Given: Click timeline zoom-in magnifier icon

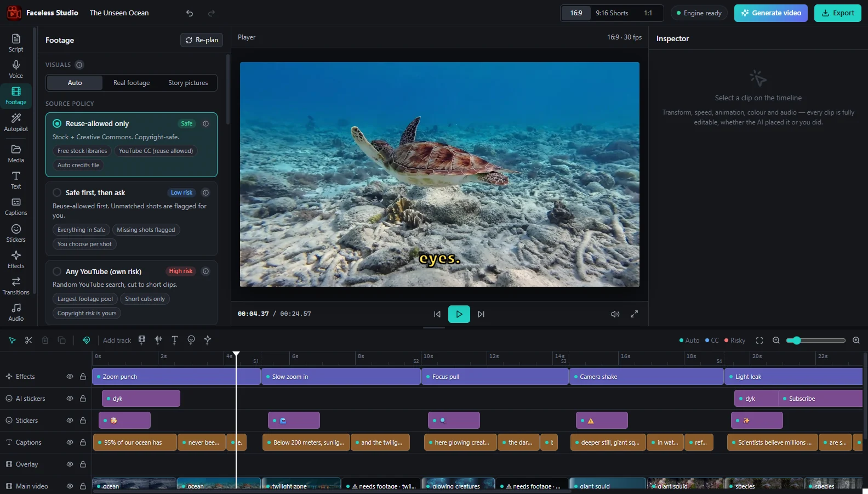Looking at the screenshot, I should pyautogui.click(x=856, y=340).
